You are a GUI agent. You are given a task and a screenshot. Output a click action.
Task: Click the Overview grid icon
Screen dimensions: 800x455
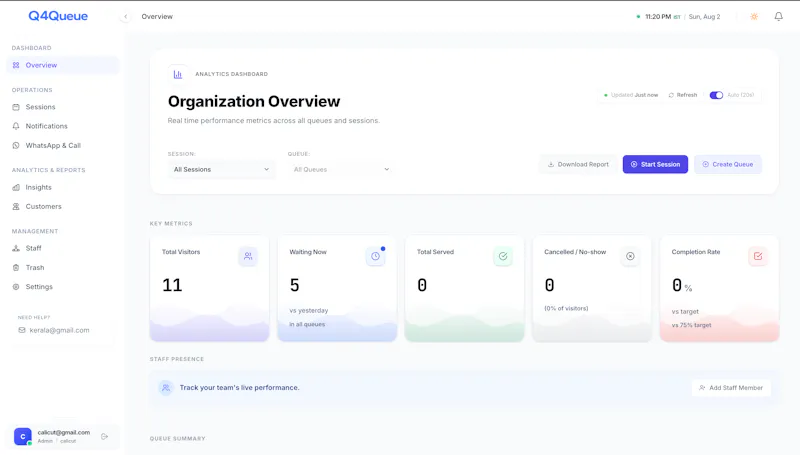[x=16, y=65]
